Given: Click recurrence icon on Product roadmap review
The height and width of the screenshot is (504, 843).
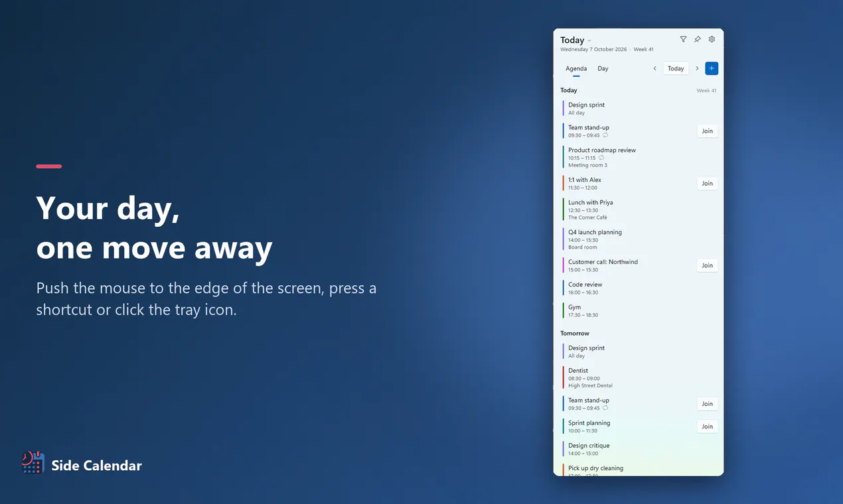Looking at the screenshot, I should click(x=601, y=158).
